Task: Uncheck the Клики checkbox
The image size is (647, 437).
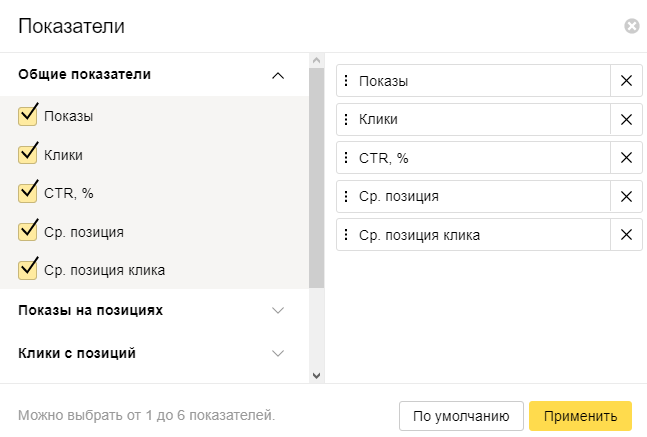Action: [x=27, y=154]
